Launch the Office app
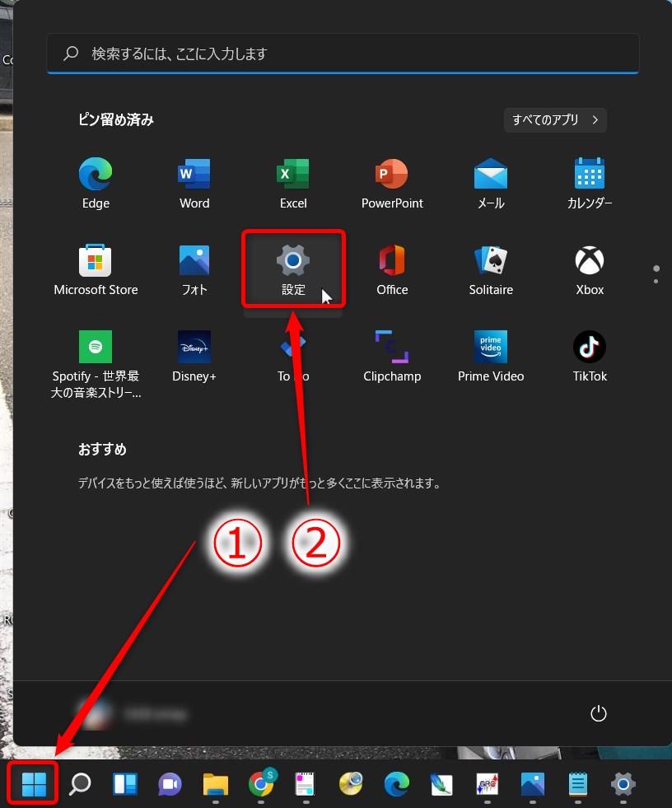Viewport: 672px width, 808px height. point(392,270)
